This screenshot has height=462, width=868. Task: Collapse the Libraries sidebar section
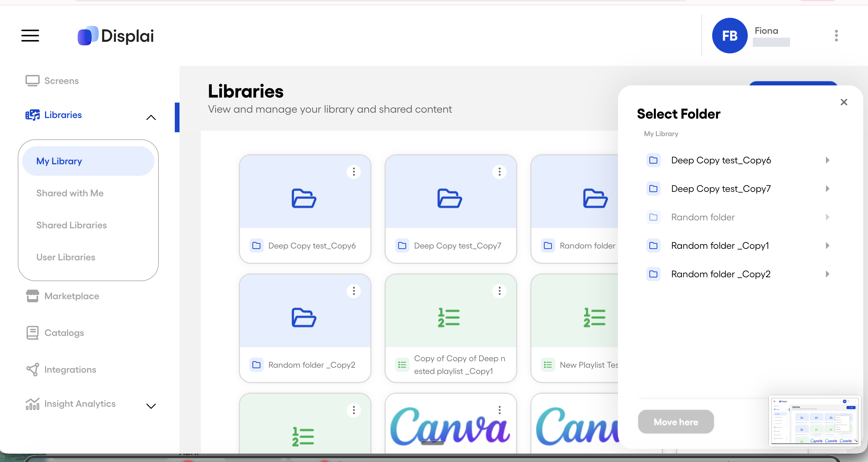tap(151, 117)
